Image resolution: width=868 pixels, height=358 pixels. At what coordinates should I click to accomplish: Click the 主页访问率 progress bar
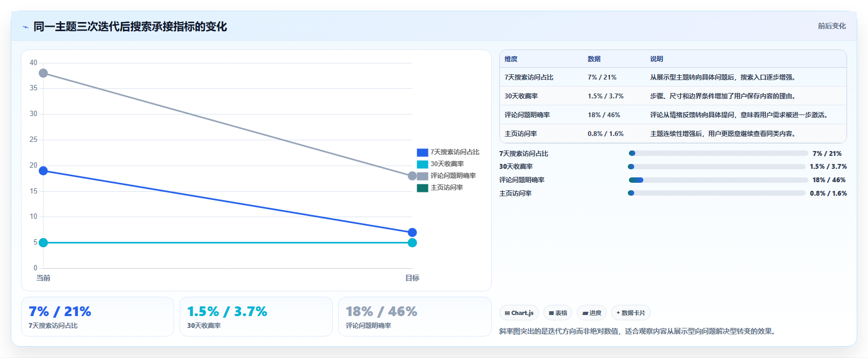[x=716, y=193]
